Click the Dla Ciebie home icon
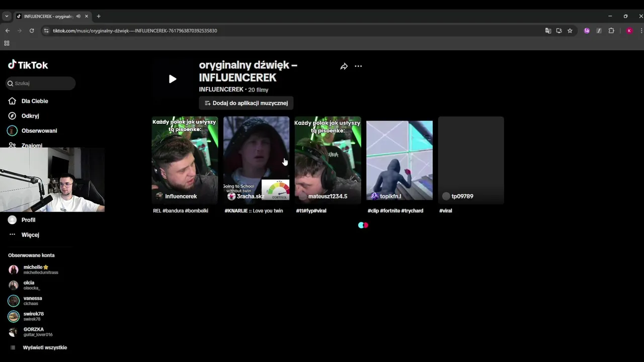Viewport: 644px width, 362px height. coord(12,101)
